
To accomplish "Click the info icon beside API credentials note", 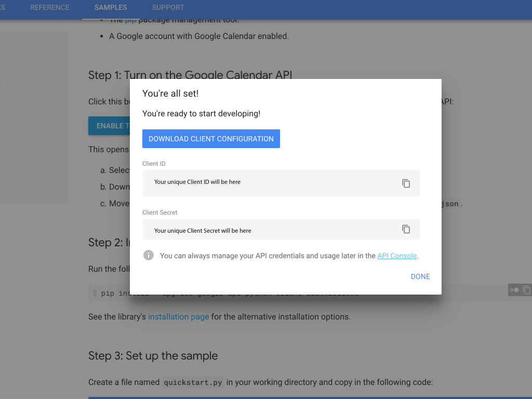I will point(149,255).
